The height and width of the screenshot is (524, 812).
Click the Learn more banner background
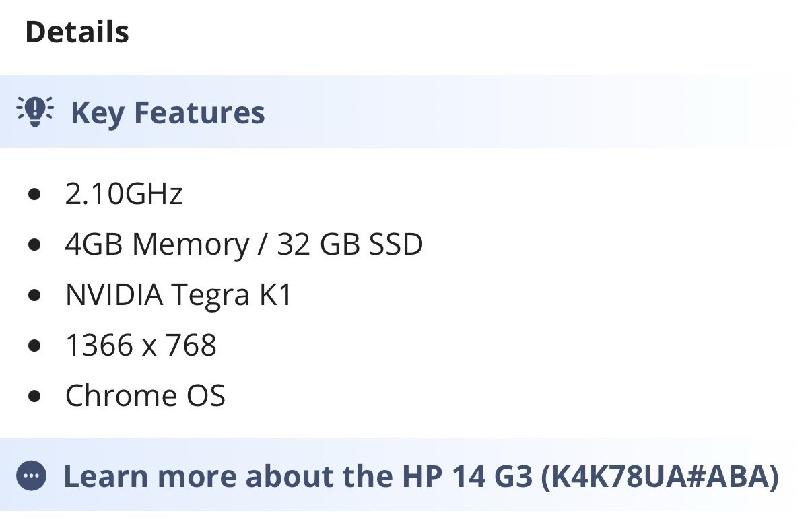click(x=406, y=475)
